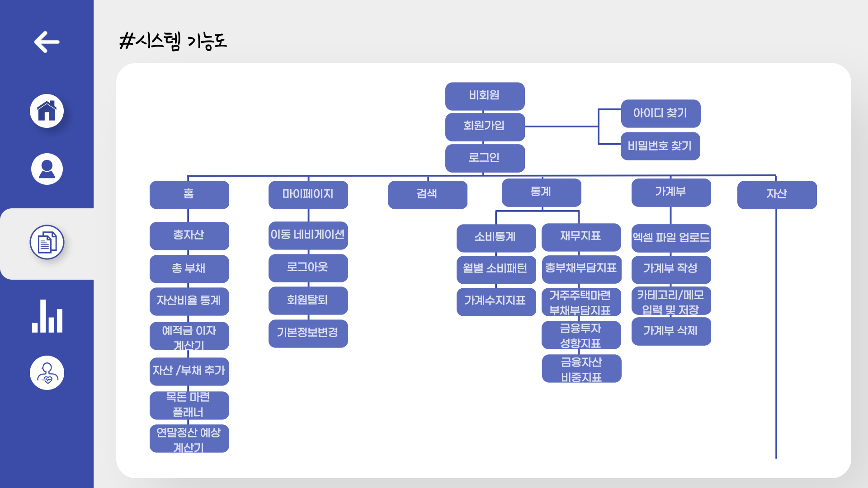Open the 아이디 찾기 node

point(660,114)
